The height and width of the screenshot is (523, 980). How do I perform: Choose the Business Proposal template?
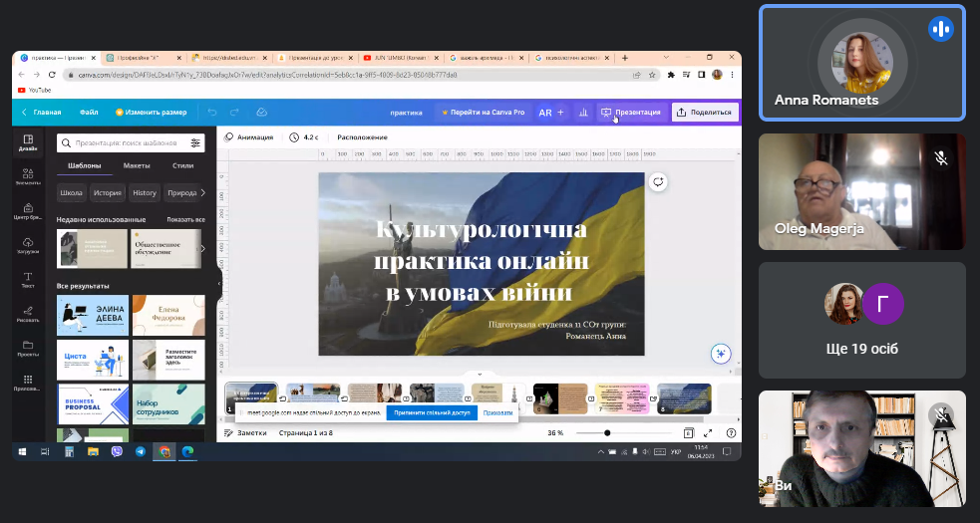coord(93,403)
